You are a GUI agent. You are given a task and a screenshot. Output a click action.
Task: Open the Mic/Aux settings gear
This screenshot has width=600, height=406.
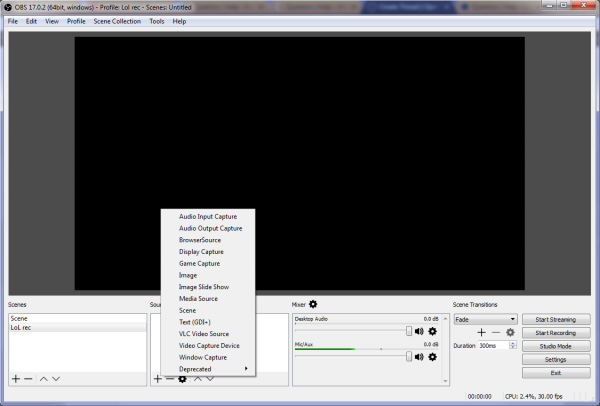(432, 357)
